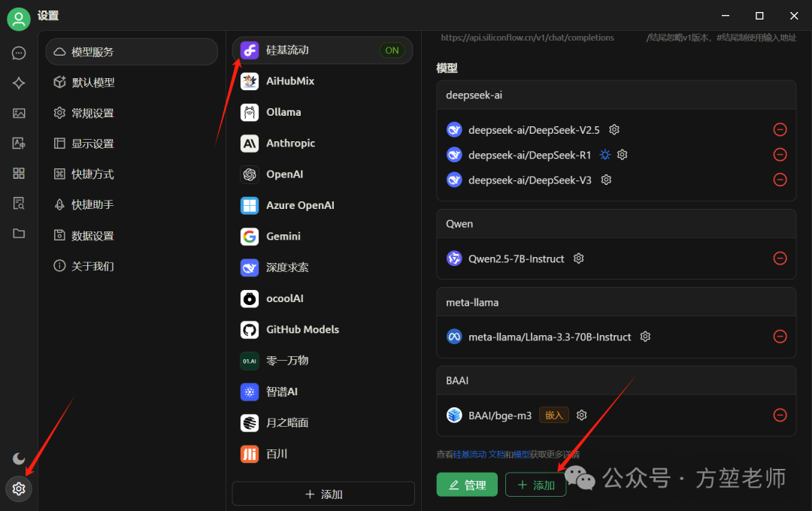812x511 pixels.
Task: Select the 零一万物 provider
Action: tap(323, 361)
